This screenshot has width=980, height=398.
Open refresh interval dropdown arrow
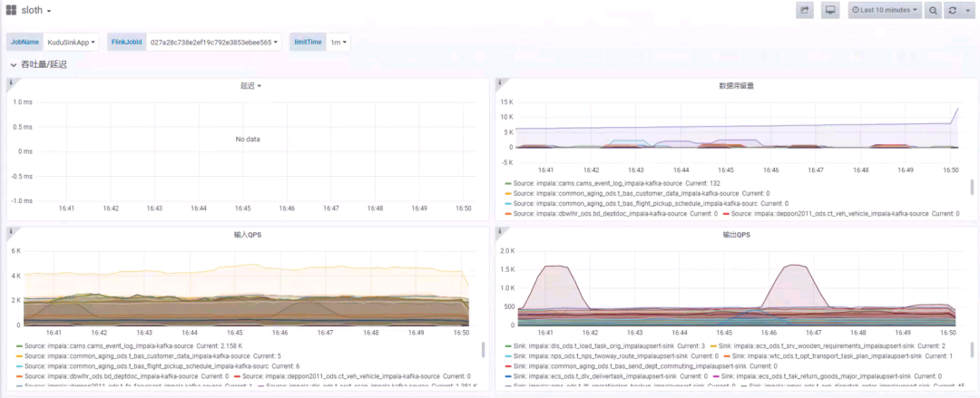(x=967, y=10)
